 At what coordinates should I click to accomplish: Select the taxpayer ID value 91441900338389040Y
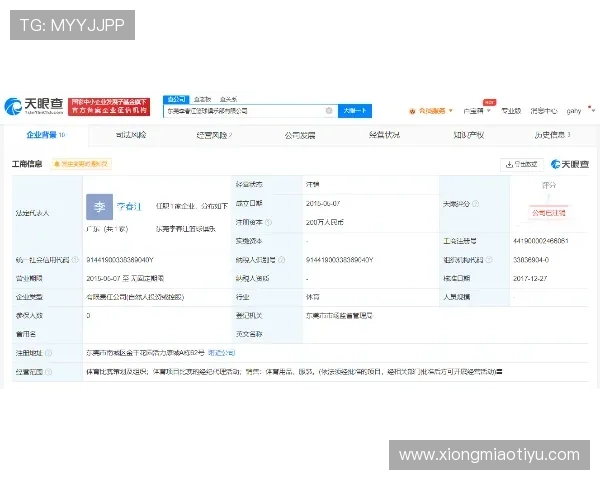point(339,260)
